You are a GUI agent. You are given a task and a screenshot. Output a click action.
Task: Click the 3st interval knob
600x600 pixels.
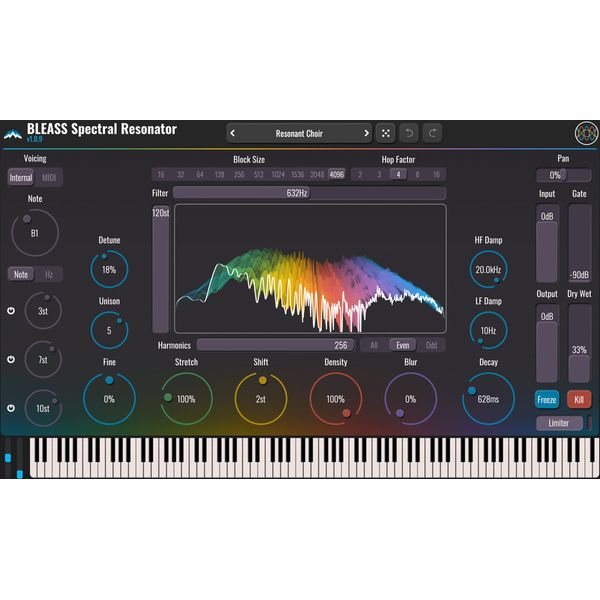pos(43,311)
